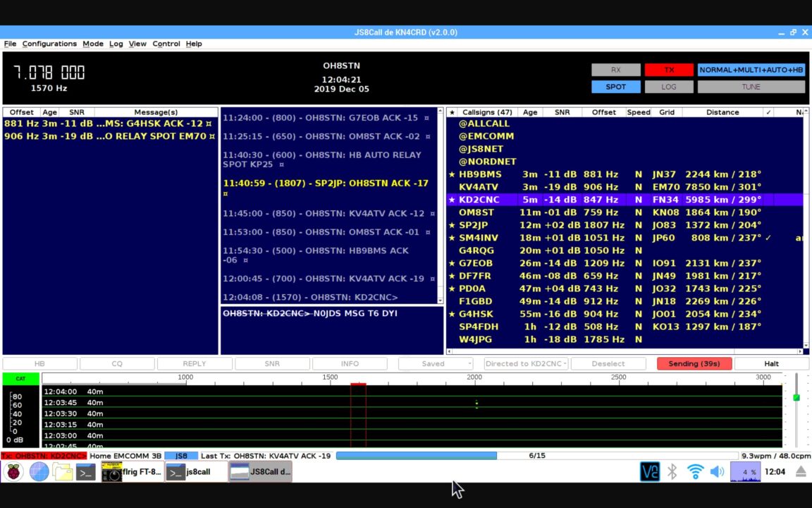
Task: Open the Raspberry Pi main menu
Action: click(x=13, y=472)
